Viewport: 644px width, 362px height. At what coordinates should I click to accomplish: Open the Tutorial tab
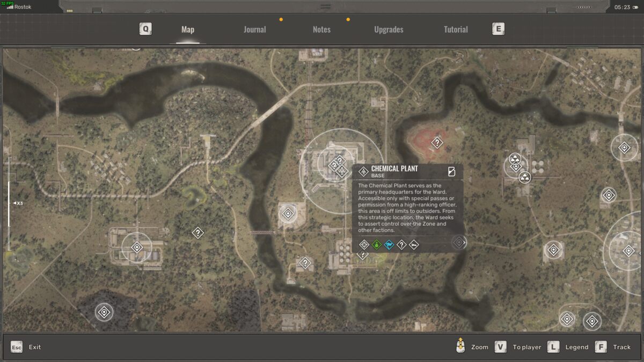click(456, 29)
